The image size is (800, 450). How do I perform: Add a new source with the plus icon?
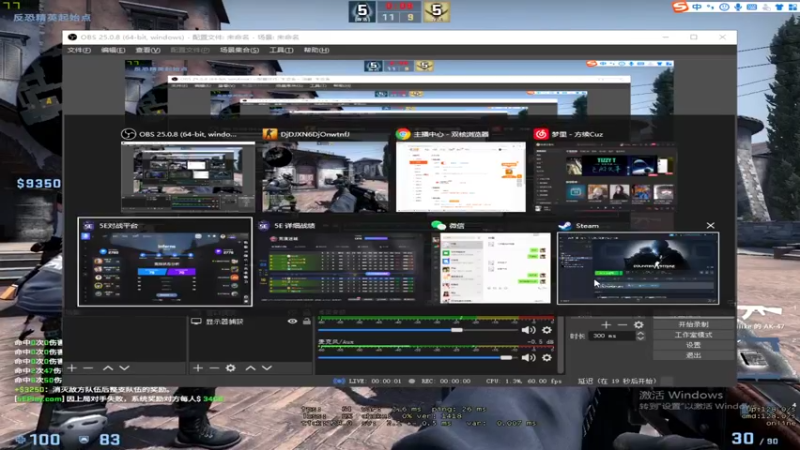(x=198, y=368)
